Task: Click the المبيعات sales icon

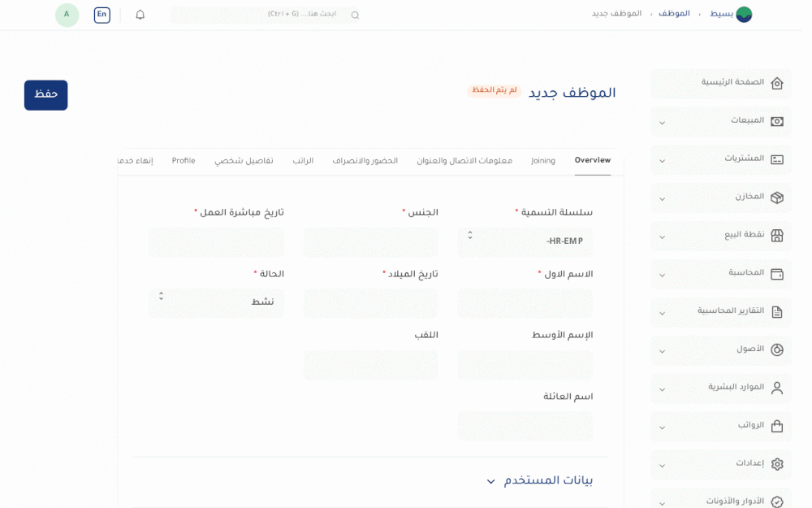Action: [x=777, y=121]
